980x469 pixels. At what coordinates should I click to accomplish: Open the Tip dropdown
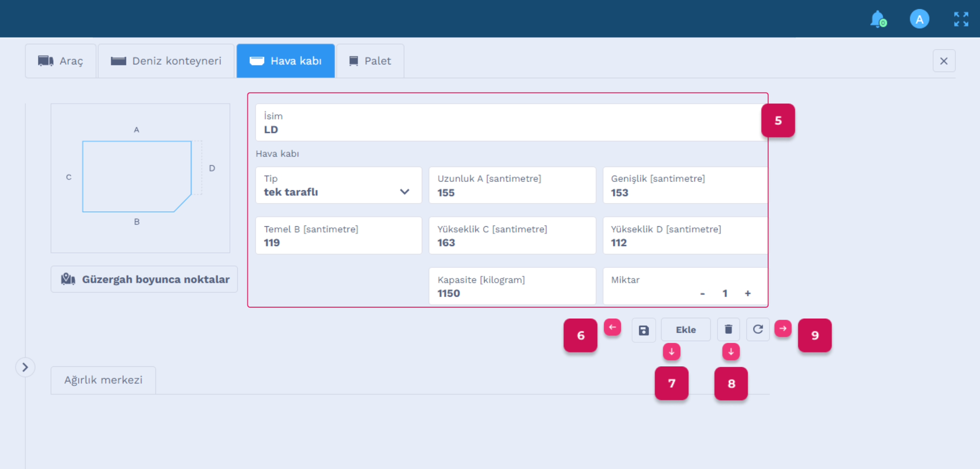tap(338, 185)
